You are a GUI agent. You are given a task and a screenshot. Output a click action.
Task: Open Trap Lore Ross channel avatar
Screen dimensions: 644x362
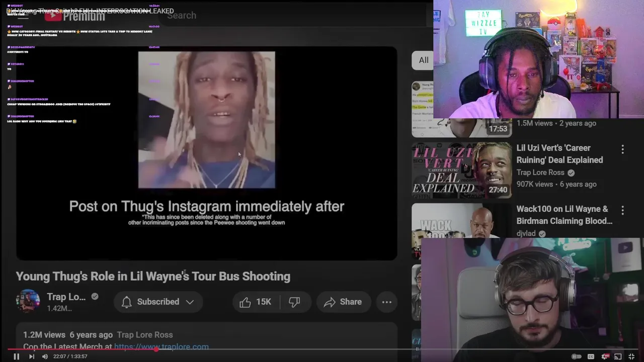click(x=28, y=301)
